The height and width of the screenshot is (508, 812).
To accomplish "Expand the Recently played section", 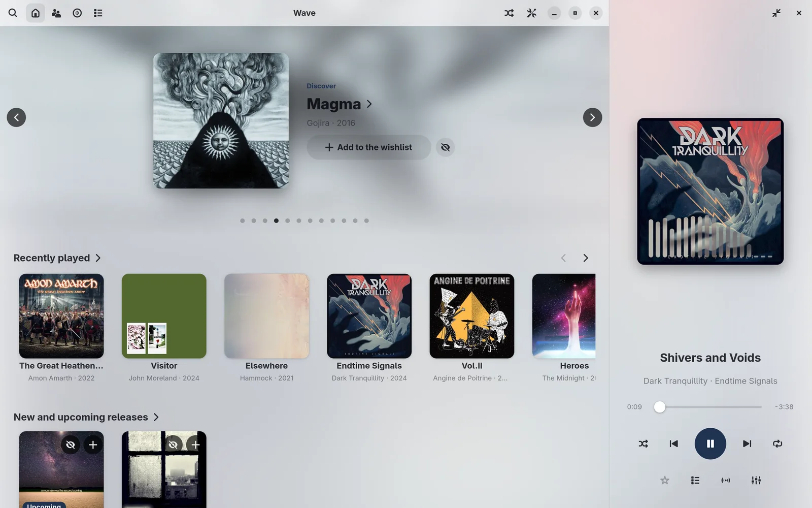I will click(57, 258).
